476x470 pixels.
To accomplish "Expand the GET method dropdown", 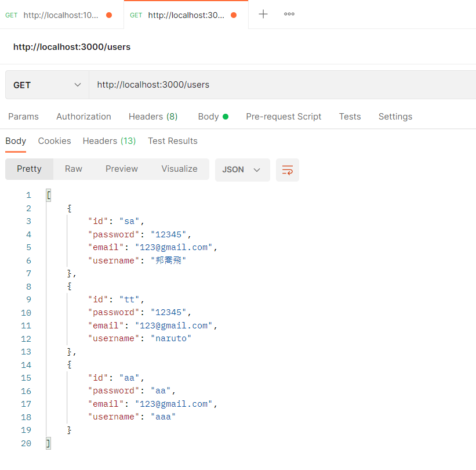I will pyautogui.click(x=47, y=85).
